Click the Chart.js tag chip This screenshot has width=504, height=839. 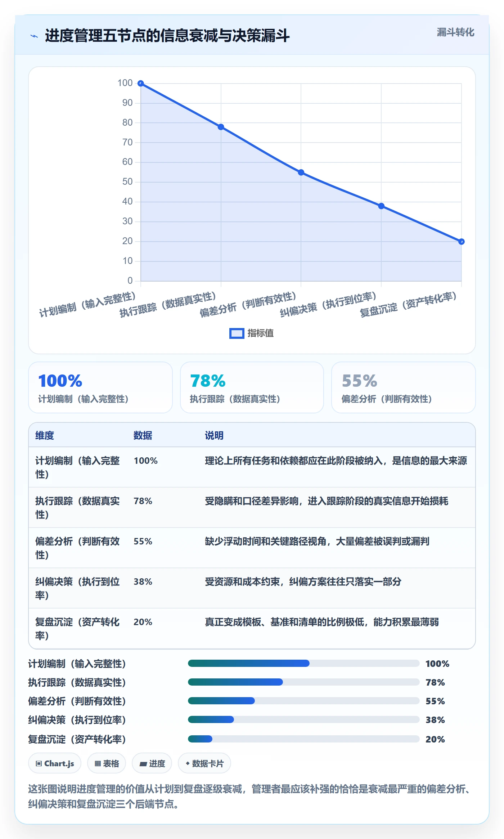point(55,763)
